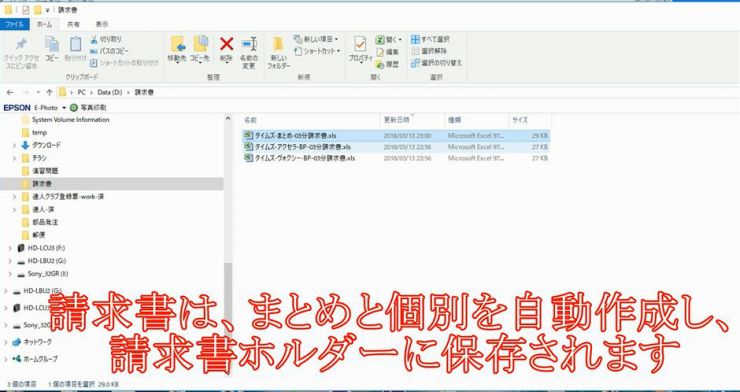Expand the HD-LBU2 (G:) drive node
Viewport: 740px width, 392px height.
(x=10, y=261)
